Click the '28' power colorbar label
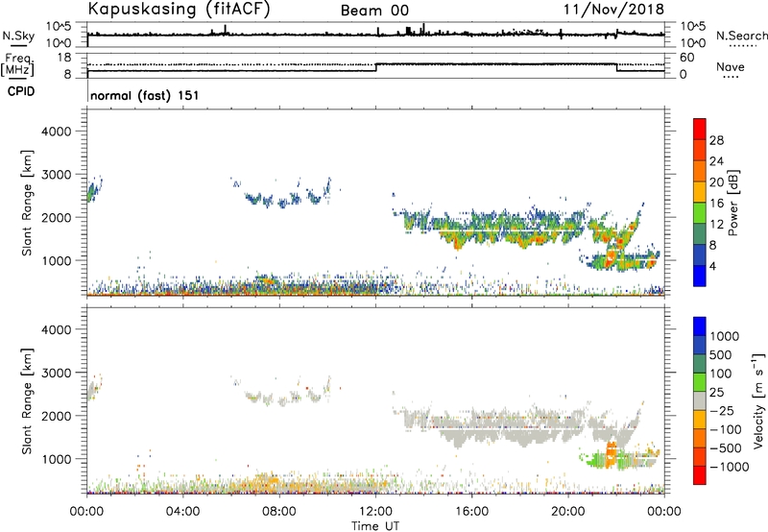The height and width of the screenshot is (532, 768). [716, 140]
